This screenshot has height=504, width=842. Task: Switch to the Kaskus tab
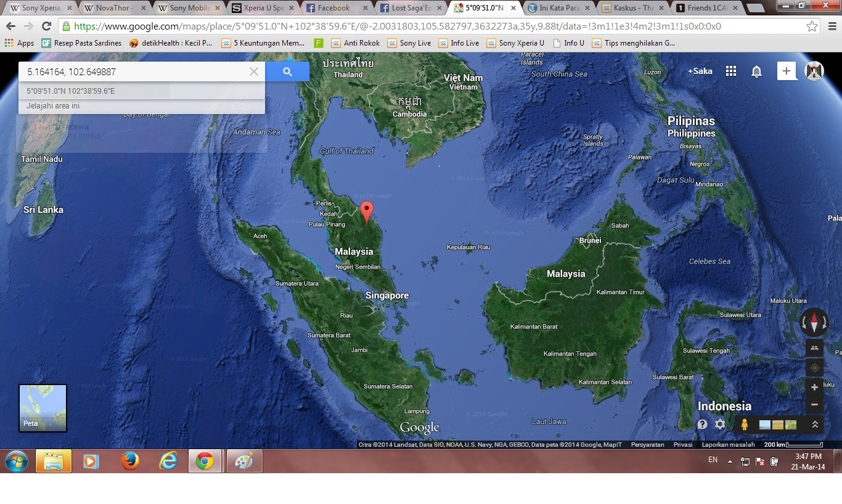point(632,8)
